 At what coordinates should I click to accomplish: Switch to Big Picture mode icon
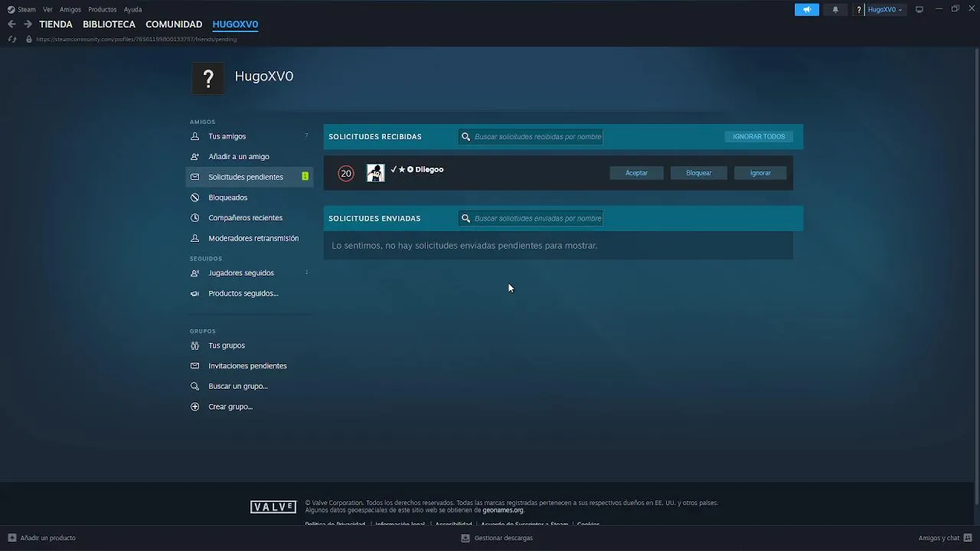(x=920, y=9)
